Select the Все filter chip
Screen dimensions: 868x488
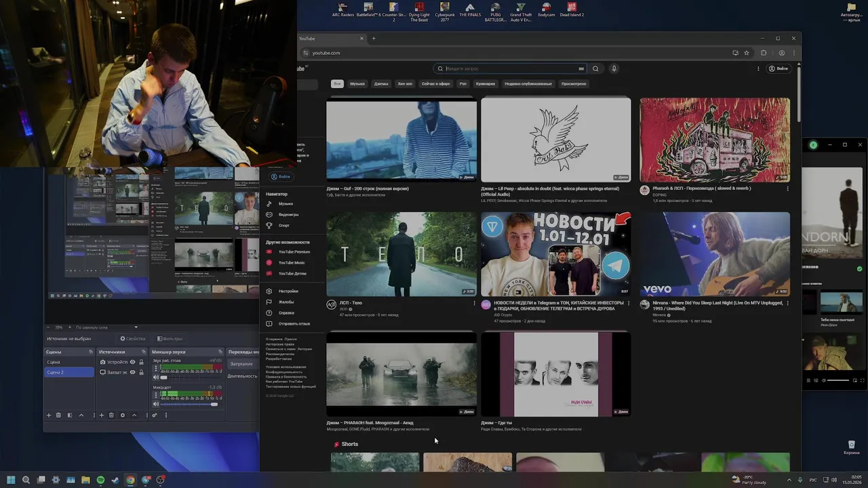click(x=337, y=84)
